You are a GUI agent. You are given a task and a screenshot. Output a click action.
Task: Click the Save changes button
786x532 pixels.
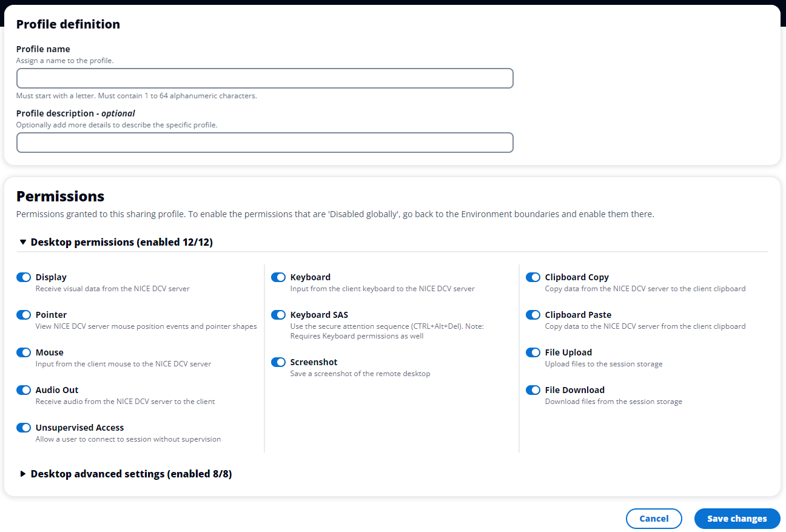(737, 519)
